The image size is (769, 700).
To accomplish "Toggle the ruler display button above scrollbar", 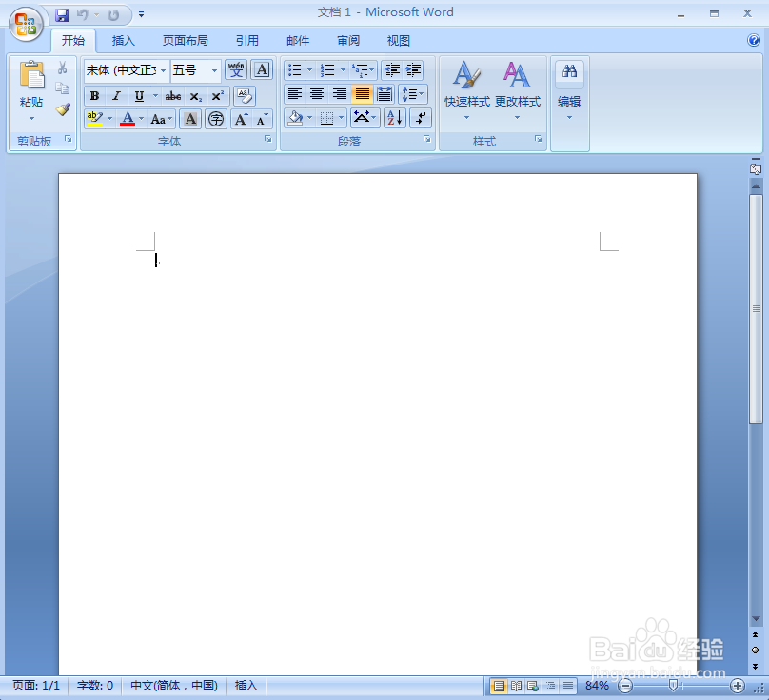I will (x=756, y=167).
